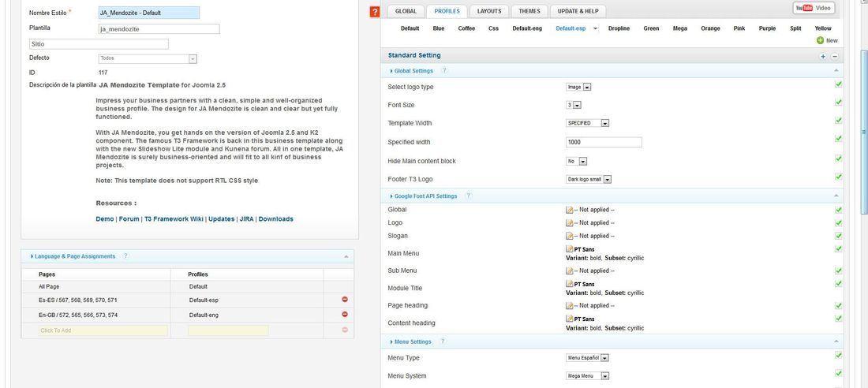The width and height of the screenshot is (868, 388).
Task: Open Hide Main content block dropdown
Action: click(576, 161)
